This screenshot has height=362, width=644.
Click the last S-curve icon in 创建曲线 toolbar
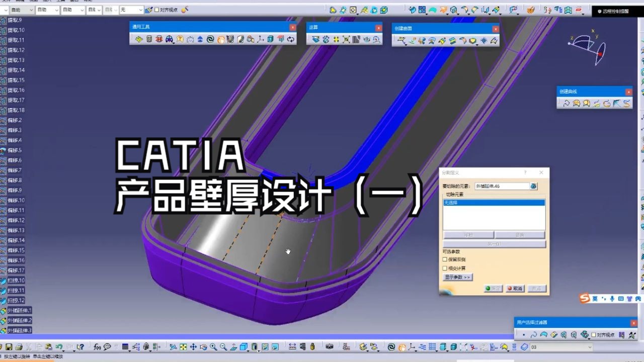tap(626, 104)
